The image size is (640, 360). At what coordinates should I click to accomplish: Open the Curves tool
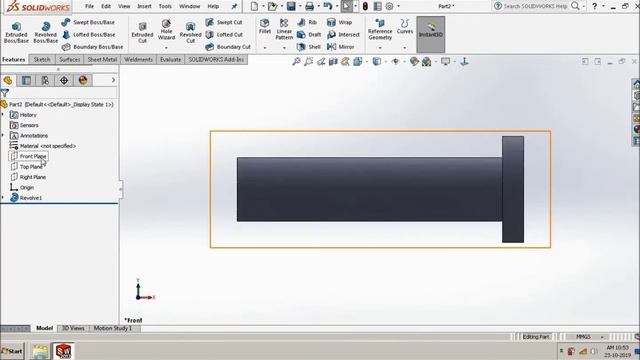coord(404,26)
